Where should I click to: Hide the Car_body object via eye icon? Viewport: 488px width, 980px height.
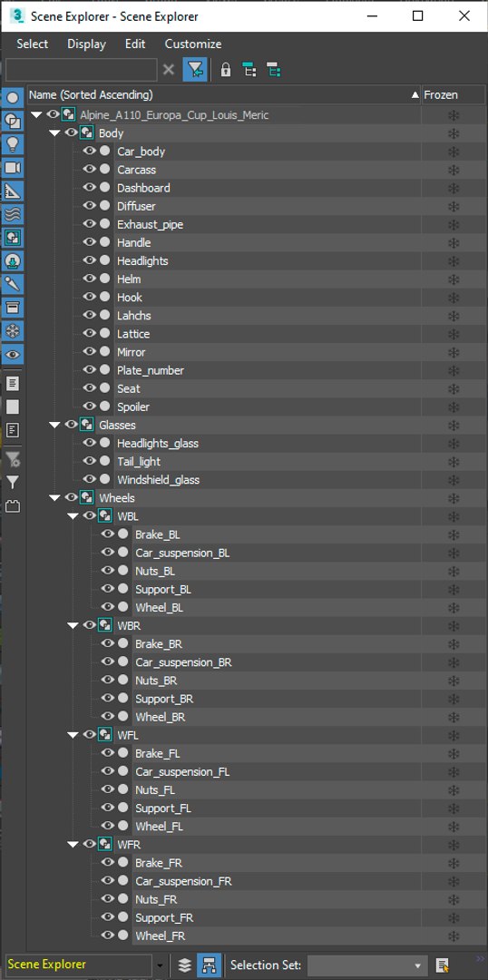tap(89, 152)
